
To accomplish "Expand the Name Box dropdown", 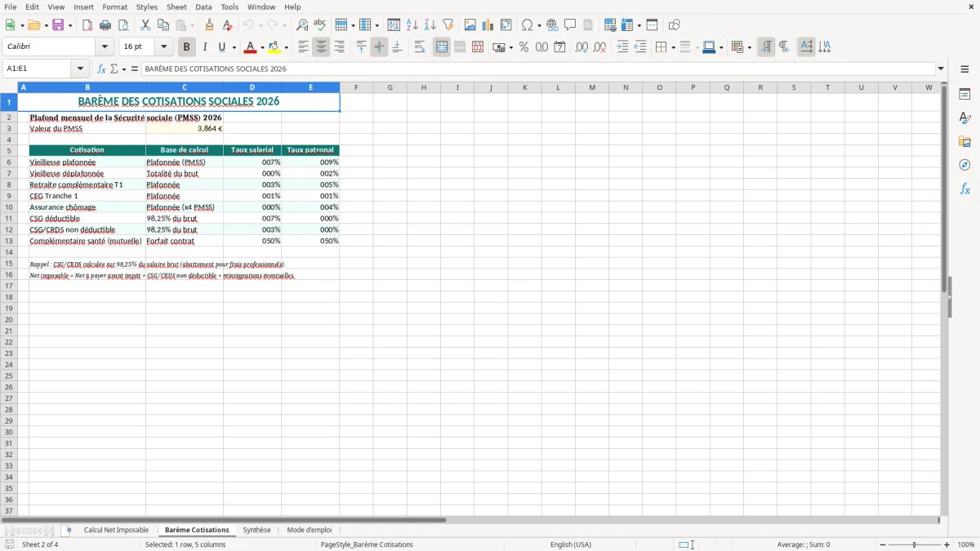I will 80,69.
